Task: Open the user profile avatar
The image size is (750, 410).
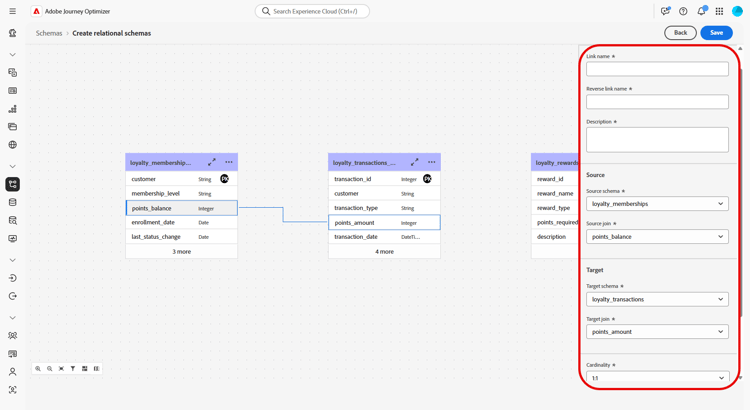Action: click(737, 11)
